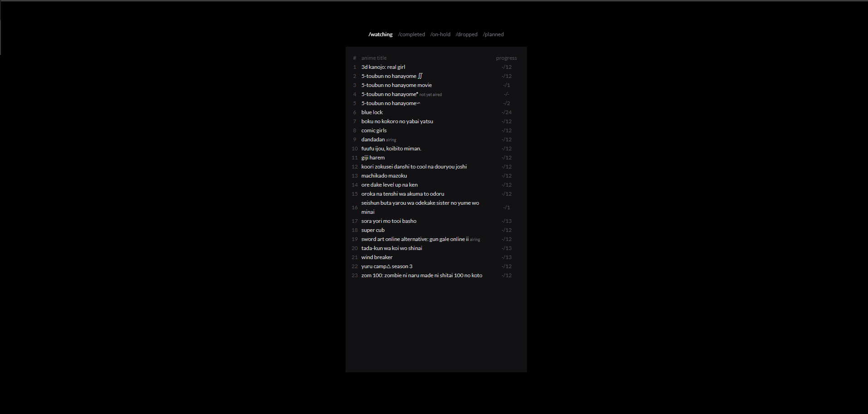
Task: Open the /dropped tab
Action: pos(467,34)
